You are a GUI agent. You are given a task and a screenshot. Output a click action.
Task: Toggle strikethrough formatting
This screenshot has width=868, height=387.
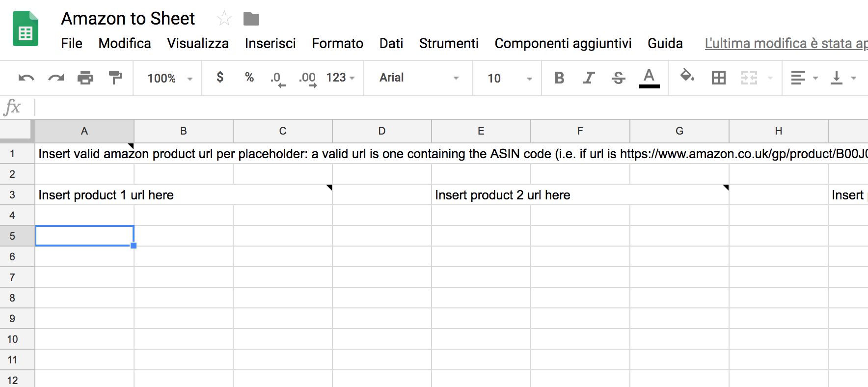(619, 78)
